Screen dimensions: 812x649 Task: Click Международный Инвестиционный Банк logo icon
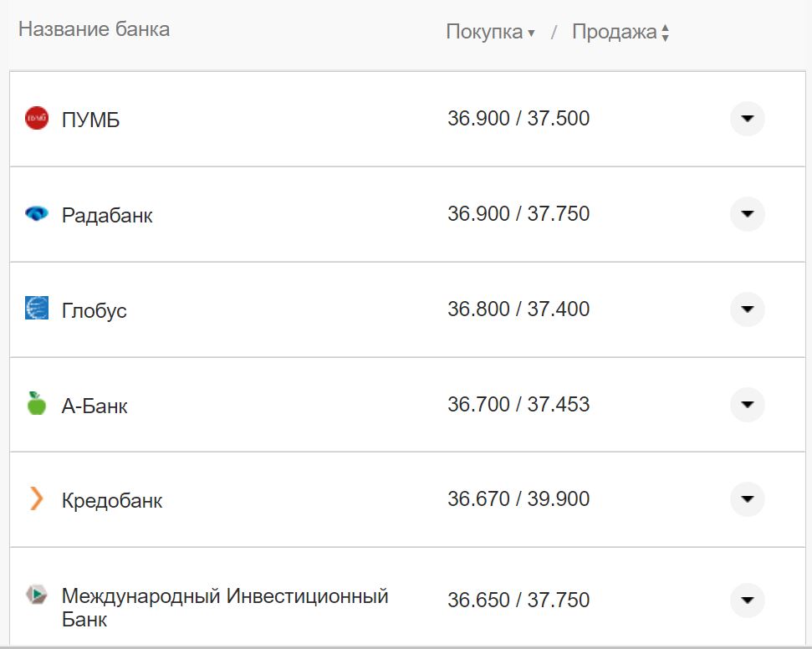point(37,595)
